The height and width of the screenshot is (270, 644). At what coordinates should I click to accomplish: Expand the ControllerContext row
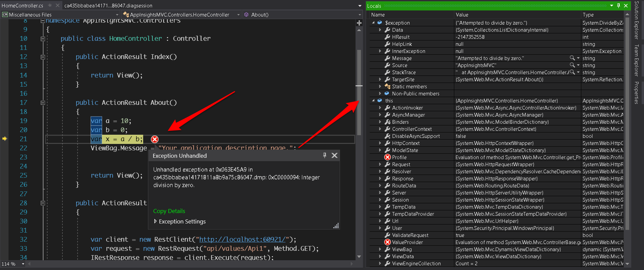(x=380, y=129)
